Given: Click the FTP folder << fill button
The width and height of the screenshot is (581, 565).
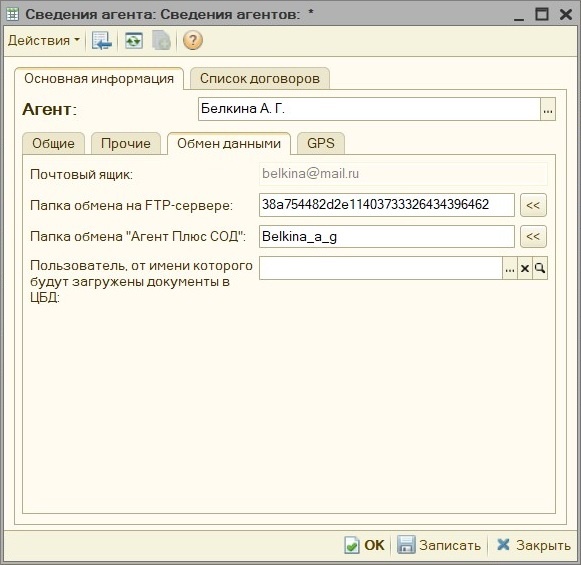Looking at the screenshot, I should click(533, 205).
